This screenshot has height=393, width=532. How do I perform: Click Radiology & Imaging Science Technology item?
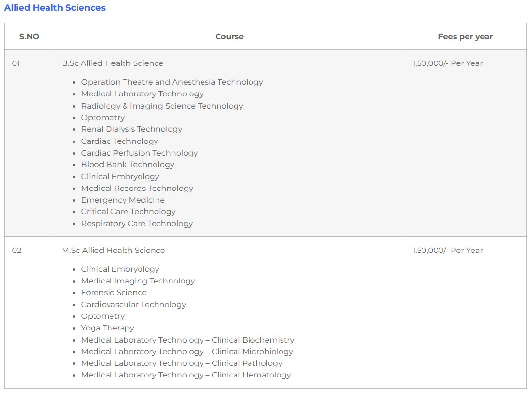[162, 106]
